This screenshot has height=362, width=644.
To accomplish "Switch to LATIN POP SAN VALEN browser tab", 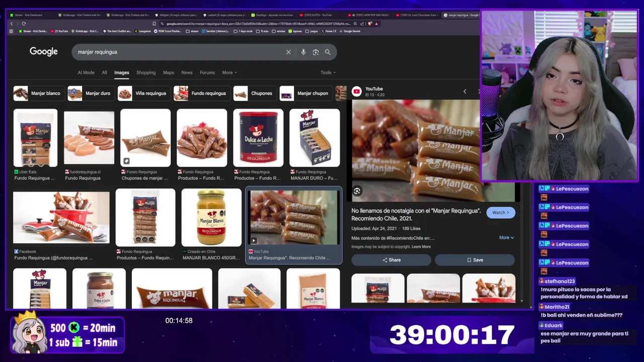I will coord(368,15).
